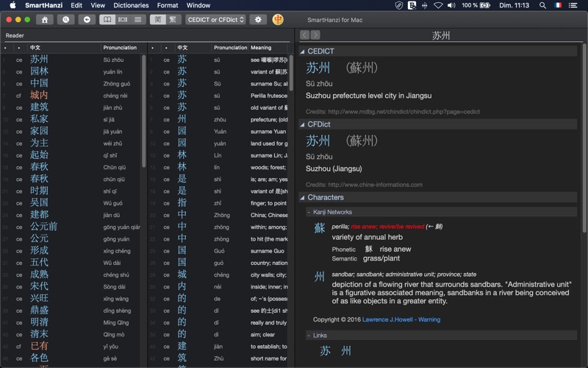Collapse the Links subsection
Screen dimensions: 588x368
(x=309, y=336)
